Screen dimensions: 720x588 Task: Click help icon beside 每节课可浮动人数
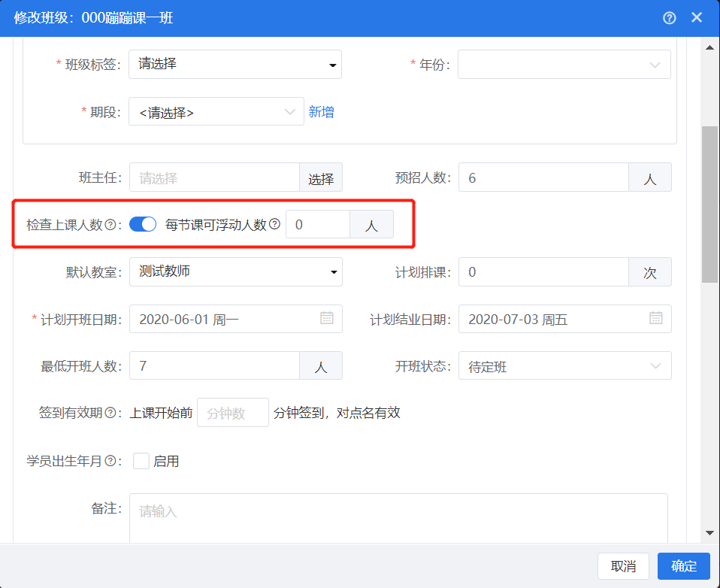tap(274, 224)
